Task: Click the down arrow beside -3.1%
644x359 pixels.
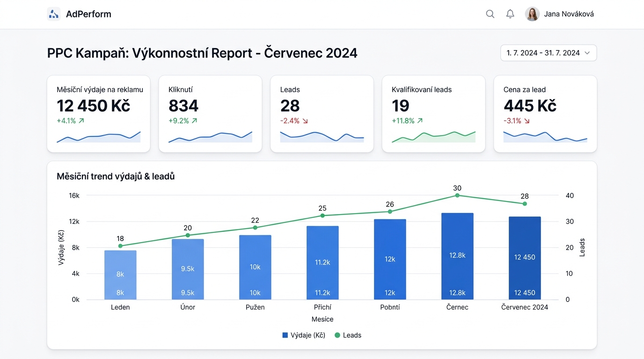Action: coord(527,121)
